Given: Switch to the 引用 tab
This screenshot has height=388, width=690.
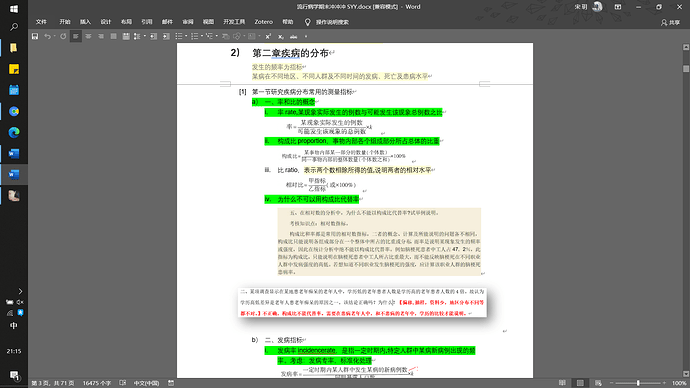Looking at the screenshot, I should click(147, 22).
